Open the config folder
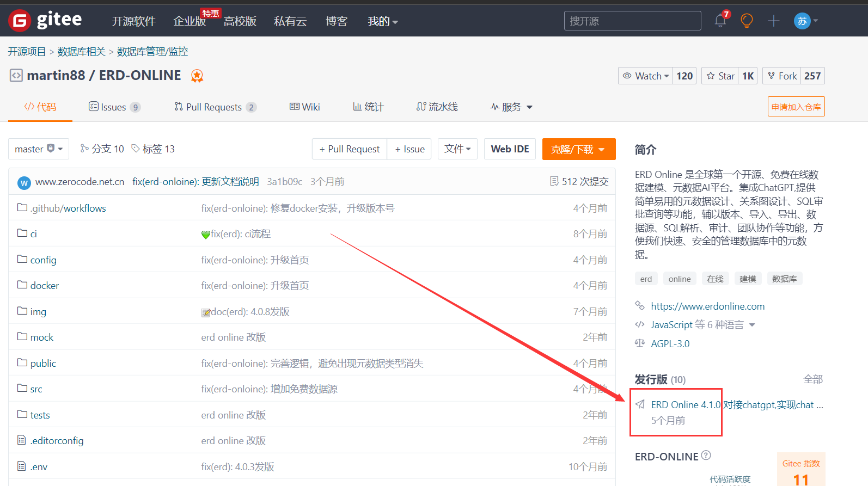 (x=43, y=260)
